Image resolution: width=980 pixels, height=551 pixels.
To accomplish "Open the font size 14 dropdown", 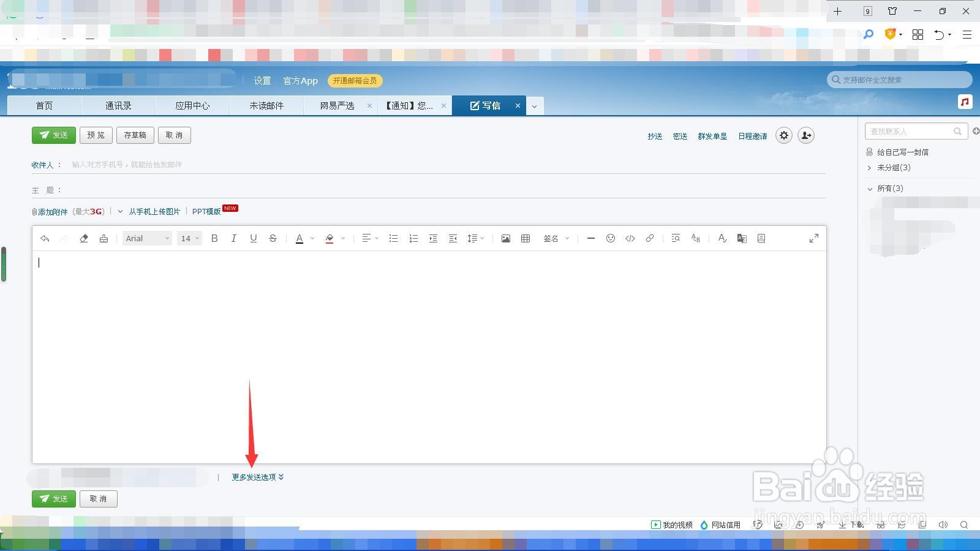I will pos(189,238).
